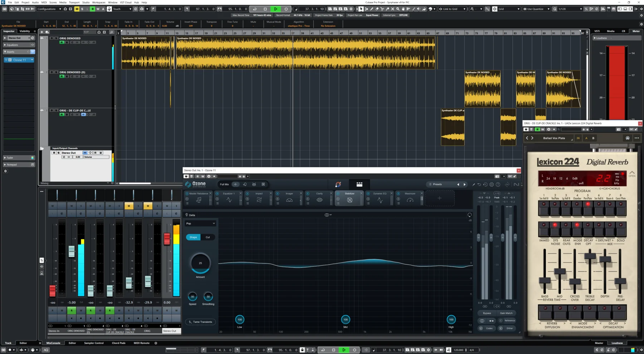Viewport: 644px width, 354px height.
Task: Open the Studio menu
Action: pyautogui.click(x=86, y=2)
